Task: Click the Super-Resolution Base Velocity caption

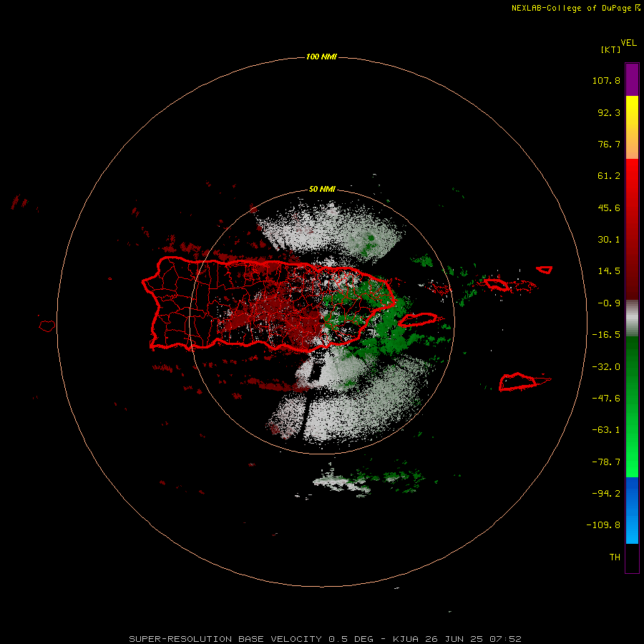Action: (326, 639)
